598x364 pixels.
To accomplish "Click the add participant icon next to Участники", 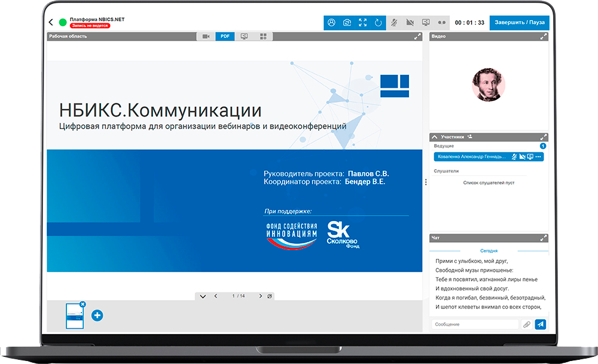I will click(x=470, y=137).
